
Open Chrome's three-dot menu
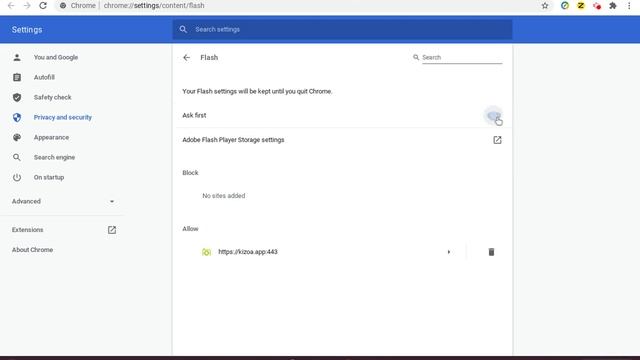click(x=629, y=6)
